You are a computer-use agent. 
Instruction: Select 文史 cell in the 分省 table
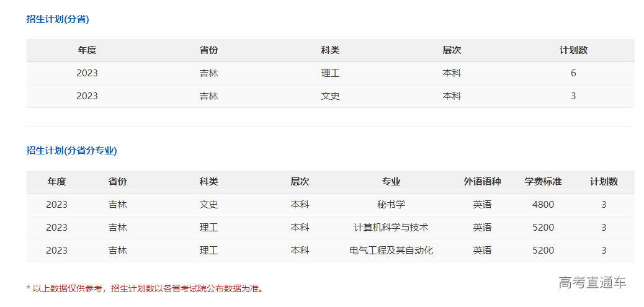click(330, 96)
